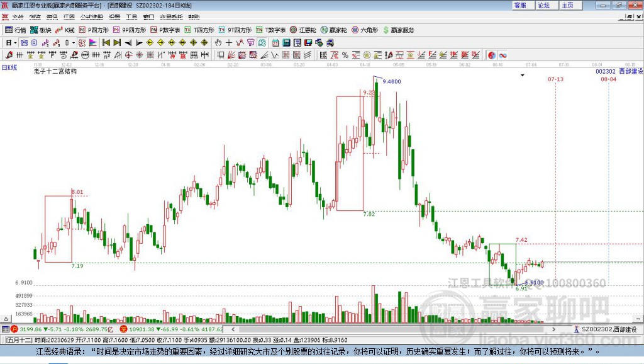Jump to last bar icon

click(117, 42)
